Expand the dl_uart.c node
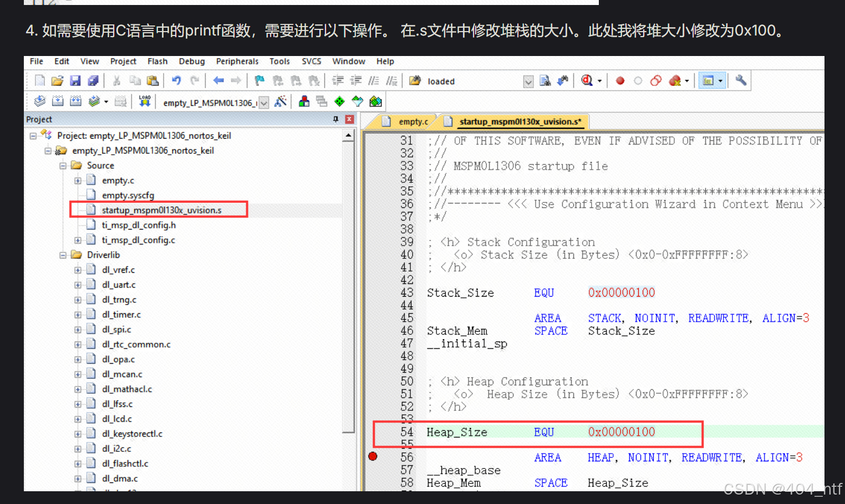845x504 pixels. pos(78,285)
